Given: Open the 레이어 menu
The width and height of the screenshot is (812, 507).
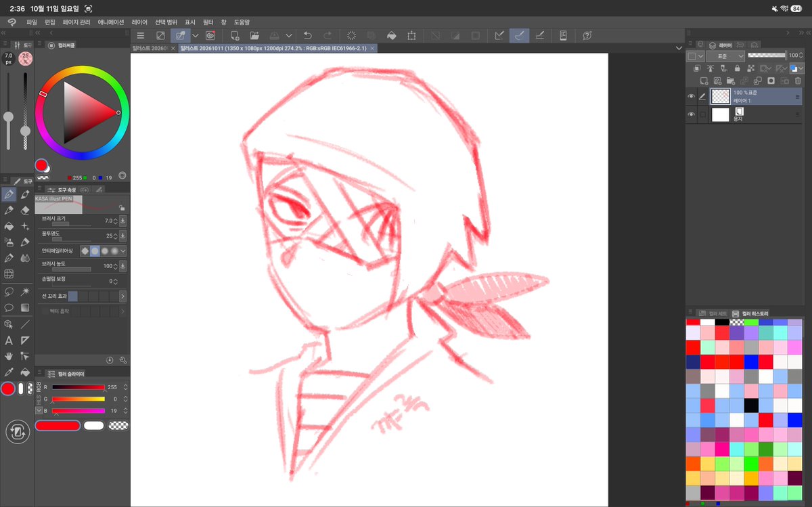Looking at the screenshot, I should pyautogui.click(x=139, y=22).
